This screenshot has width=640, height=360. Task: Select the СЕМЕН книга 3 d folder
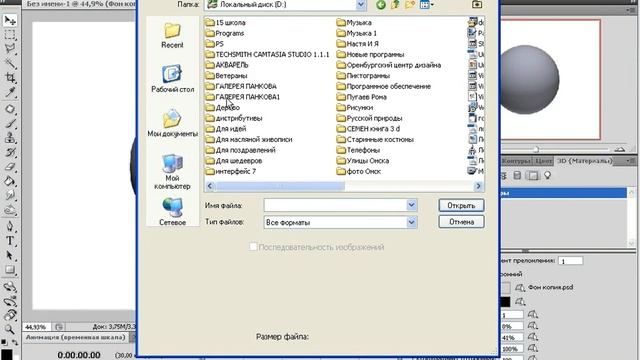click(369, 129)
